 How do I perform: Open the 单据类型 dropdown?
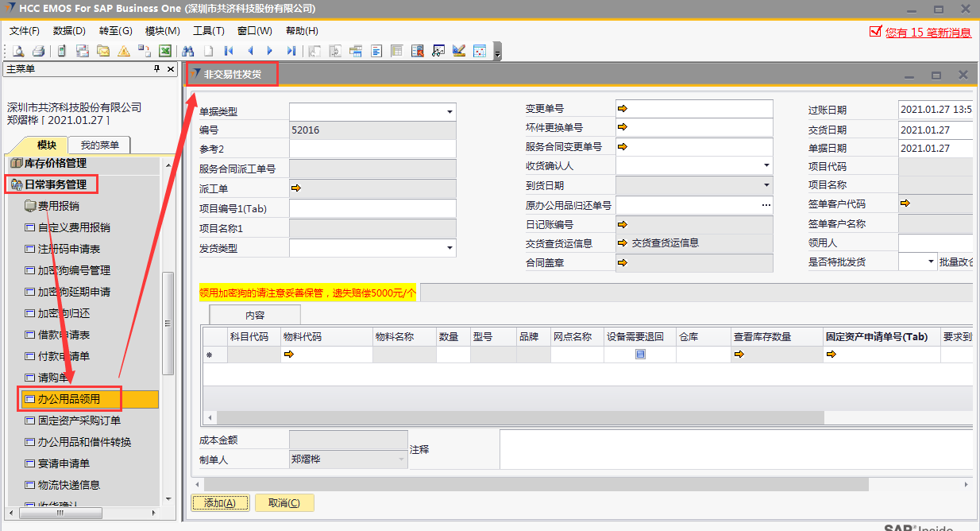(449, 112)
